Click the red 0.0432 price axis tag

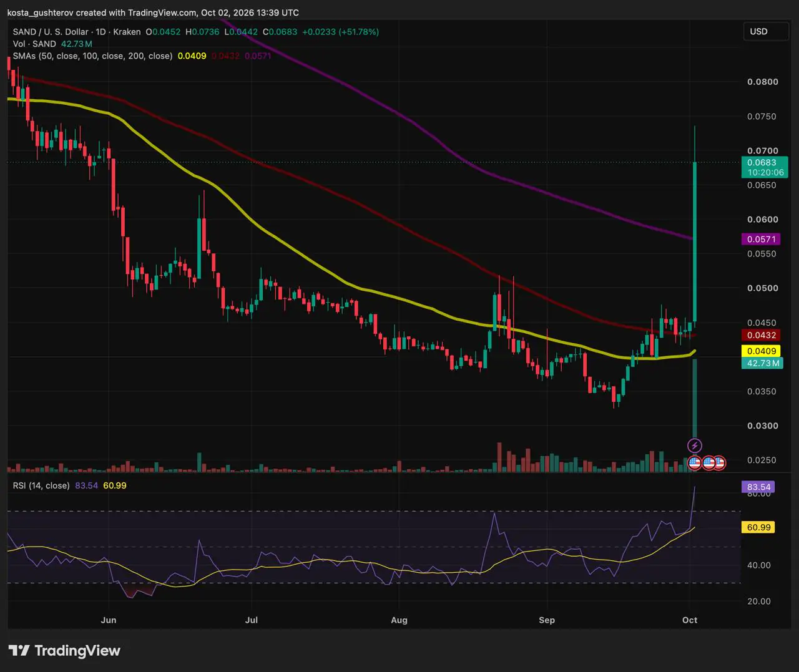(x=761, y=335)
